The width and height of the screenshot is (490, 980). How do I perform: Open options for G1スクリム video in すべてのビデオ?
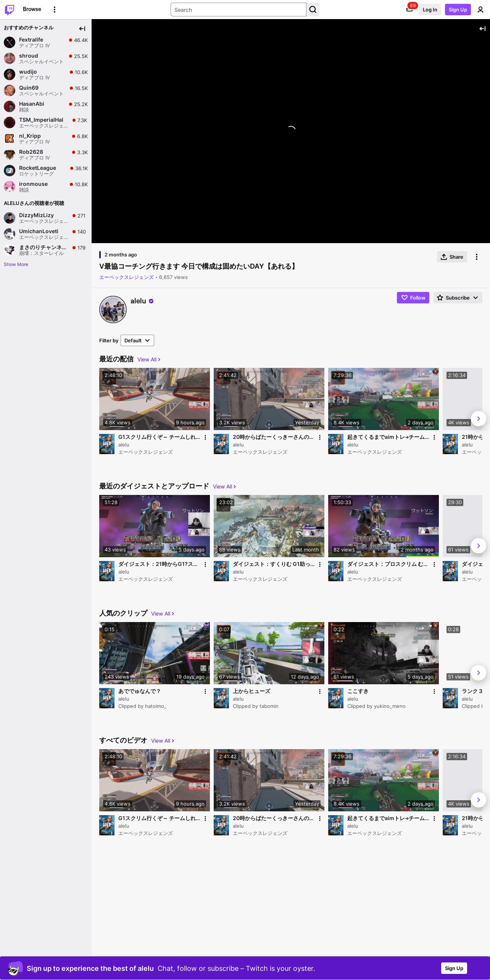[205, 819]
